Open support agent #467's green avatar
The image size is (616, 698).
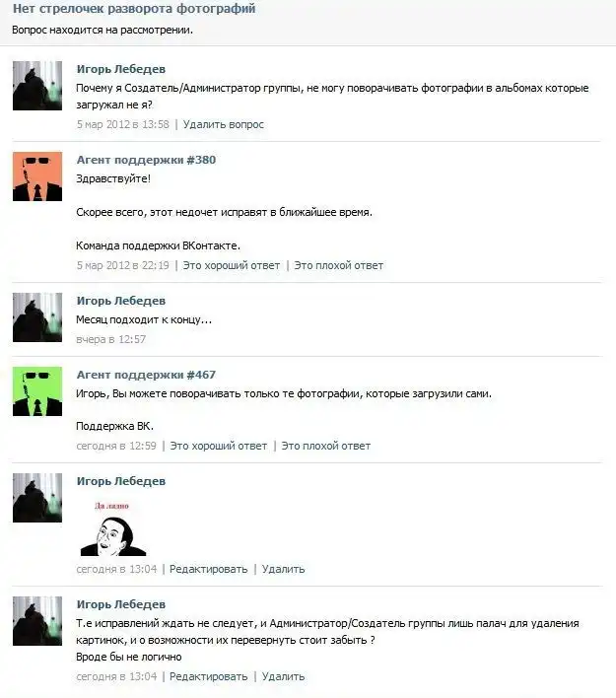coord(37,391)
